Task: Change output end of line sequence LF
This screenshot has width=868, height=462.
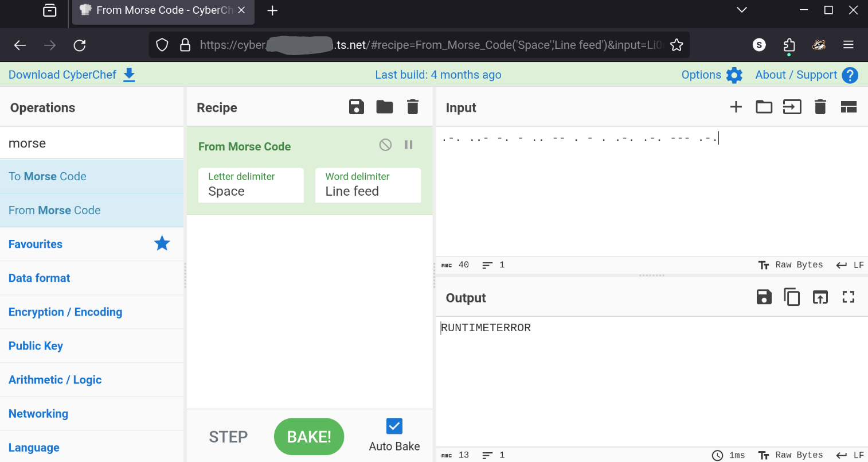Action: tap(850, 455)
